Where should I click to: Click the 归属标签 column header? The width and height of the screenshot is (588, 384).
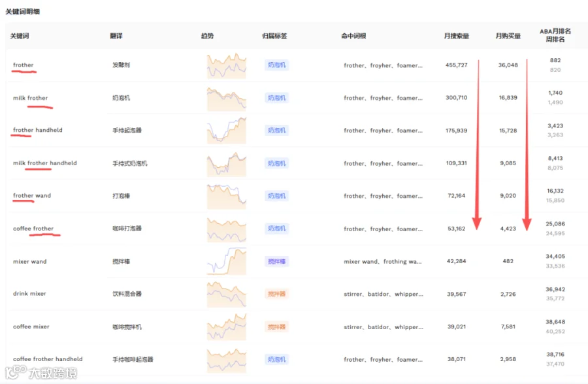pos(274,36)
